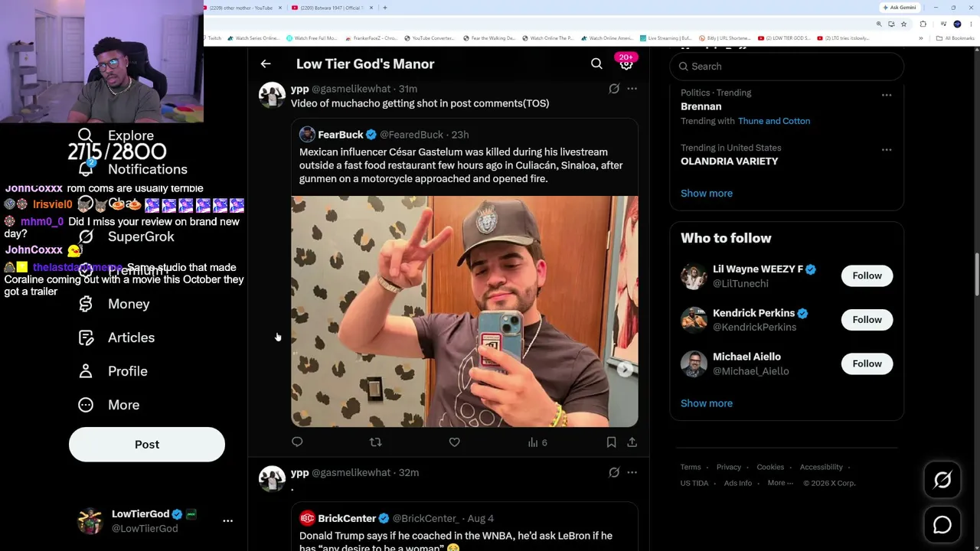Advance to next image in the photo carousel
The image size is (980, 551).
click(625, 369)
